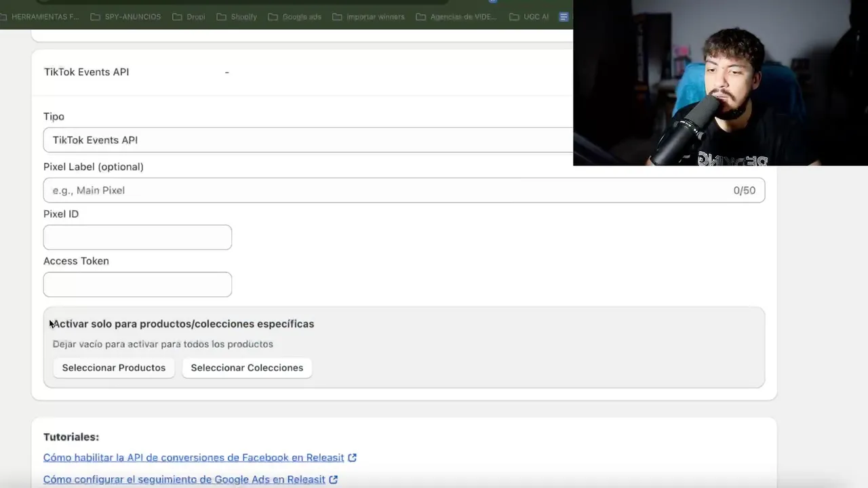Open the Tipo dropdown showing TikTok Events API
Viewport: 868px width, 488px height.
click(x=308, y=140)
